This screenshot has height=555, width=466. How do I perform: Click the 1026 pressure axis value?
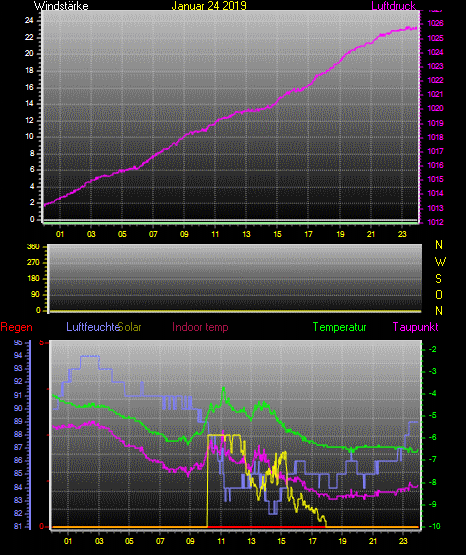(x=435, y=24)
